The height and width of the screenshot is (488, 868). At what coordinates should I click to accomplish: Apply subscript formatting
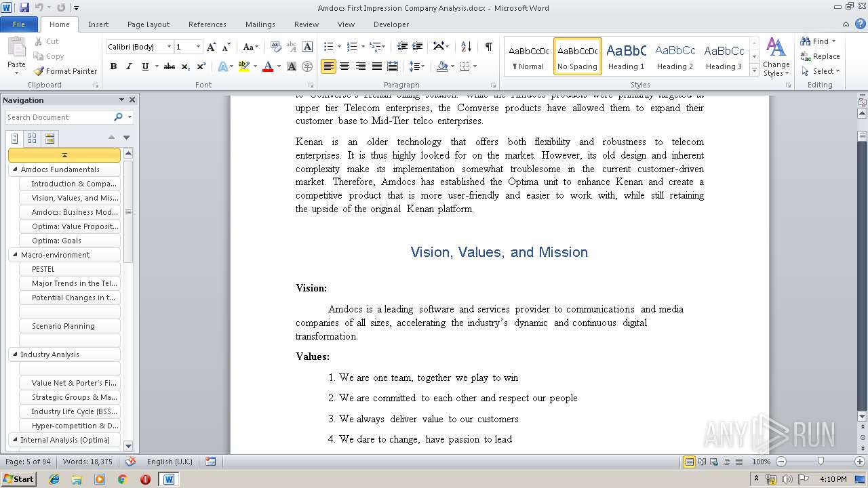click(x=186, y=66)
